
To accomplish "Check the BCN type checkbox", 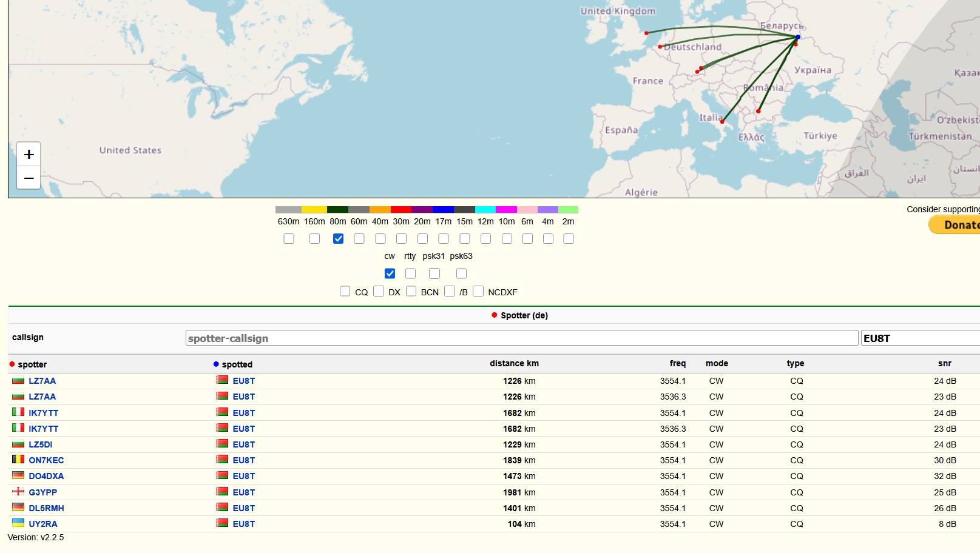I will coord(411,292).
